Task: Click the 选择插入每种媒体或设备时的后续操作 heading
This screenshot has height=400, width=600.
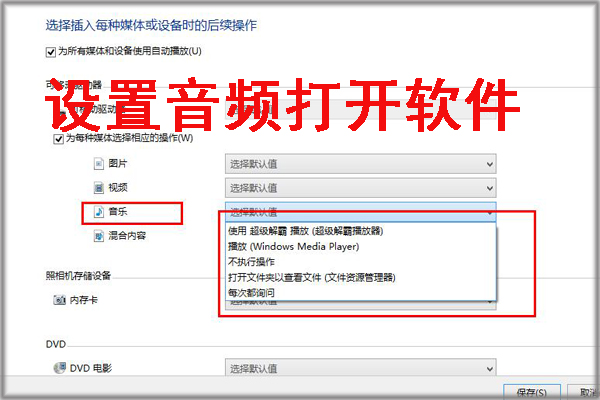Action: click(x=151, y=26)
